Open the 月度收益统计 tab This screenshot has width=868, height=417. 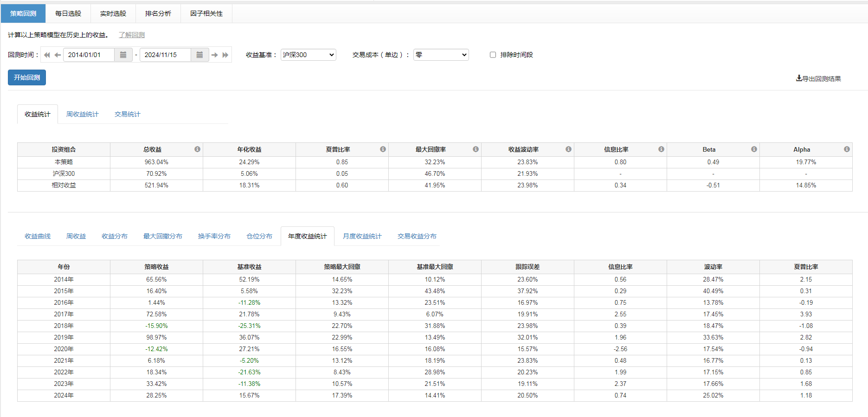point(362,236)
